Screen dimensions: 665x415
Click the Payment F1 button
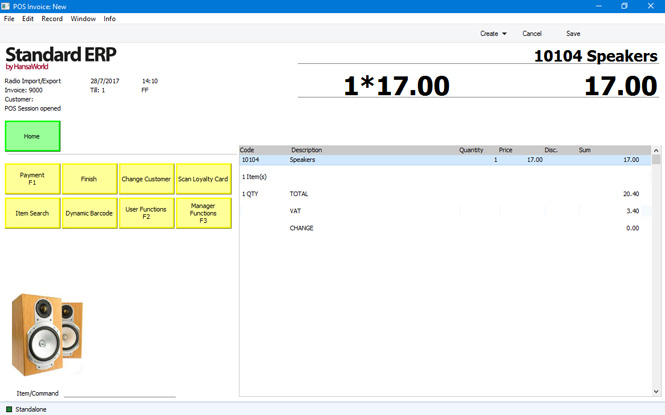[33, 179]
